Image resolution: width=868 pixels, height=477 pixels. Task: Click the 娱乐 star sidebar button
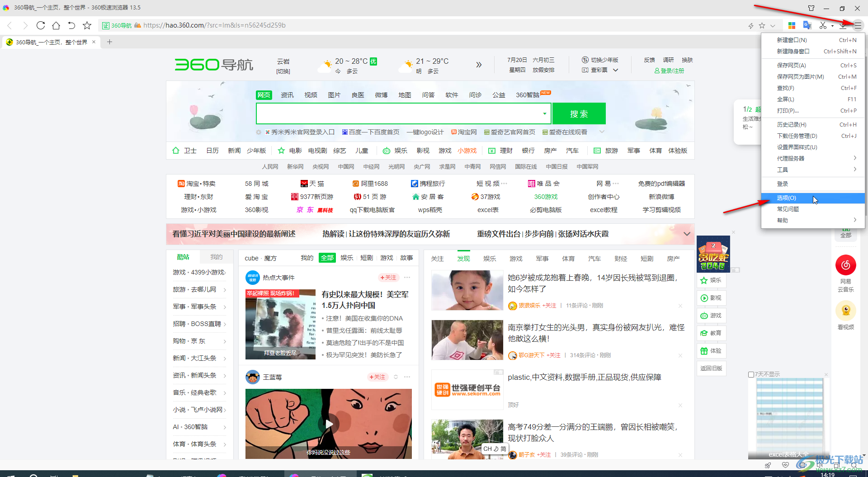[711, 280]
